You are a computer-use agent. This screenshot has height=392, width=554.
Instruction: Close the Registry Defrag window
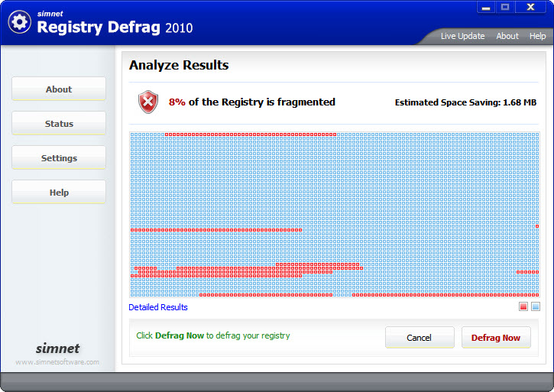pos(529,8)
